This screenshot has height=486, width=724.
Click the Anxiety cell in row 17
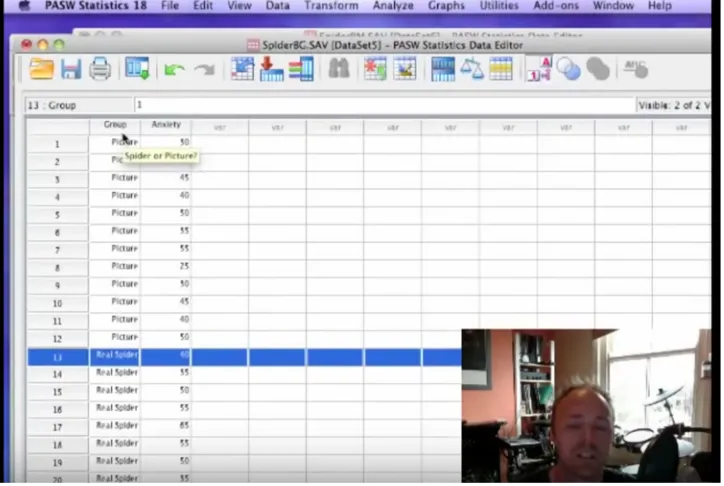(x=166, y=427)
